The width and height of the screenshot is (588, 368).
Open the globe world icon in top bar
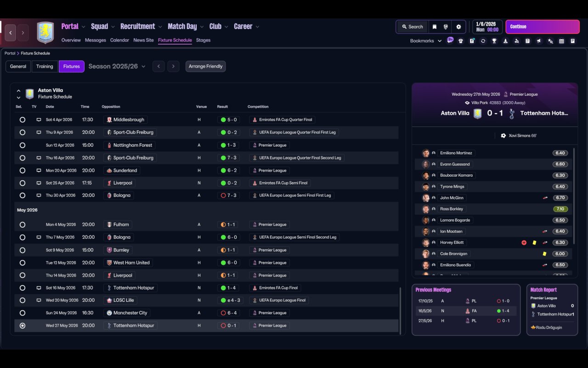pyautogui.click(x=446, y=27)
